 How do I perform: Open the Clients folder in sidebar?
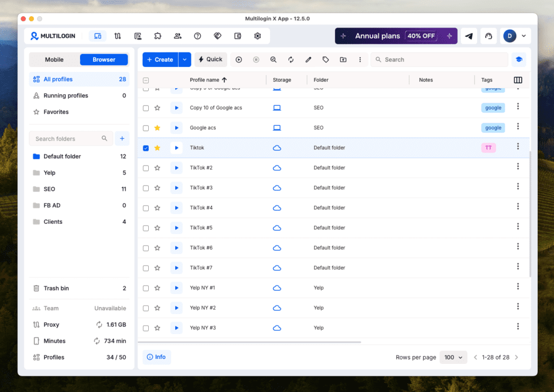tap(79, 222)
